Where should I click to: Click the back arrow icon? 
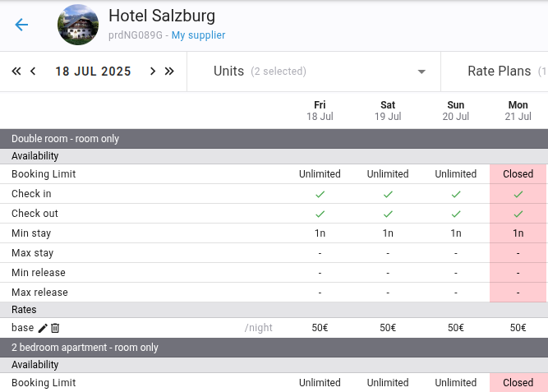(x=21, y=25)
